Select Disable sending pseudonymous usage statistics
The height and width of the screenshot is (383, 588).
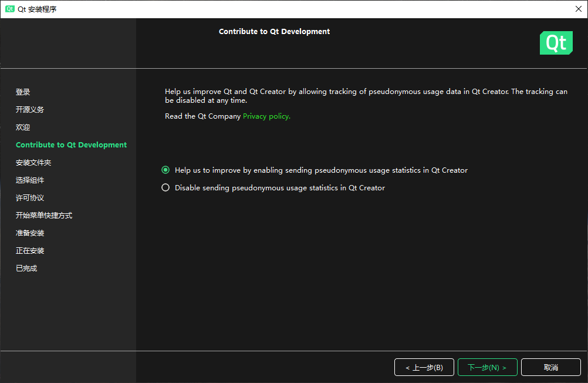coord(165,188)
